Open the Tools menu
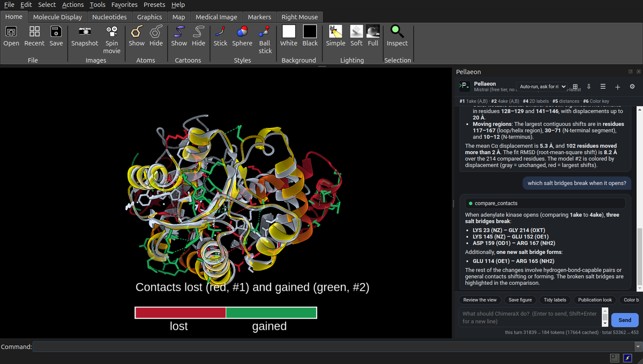643x364 pixels. tap(98, 5)
